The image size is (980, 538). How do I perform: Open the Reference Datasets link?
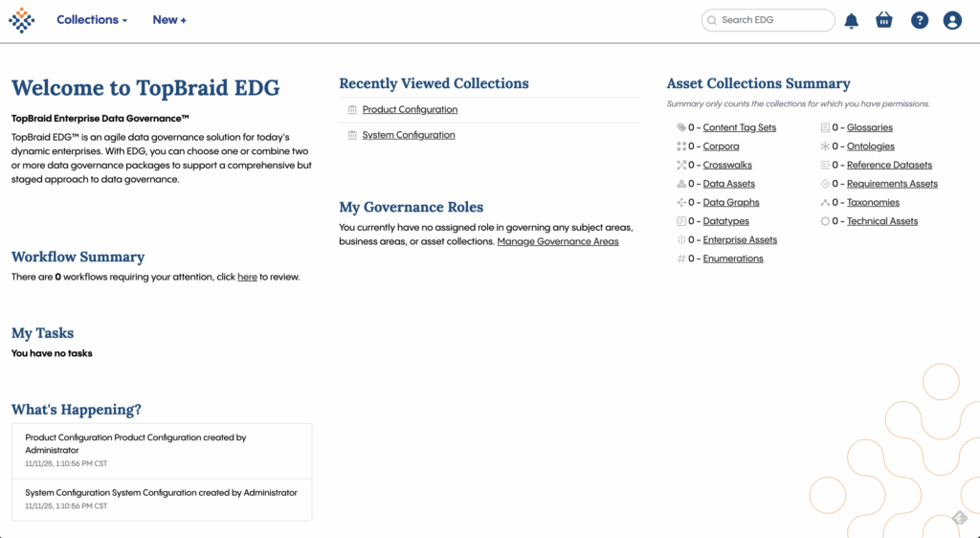[x=889, y=166]
